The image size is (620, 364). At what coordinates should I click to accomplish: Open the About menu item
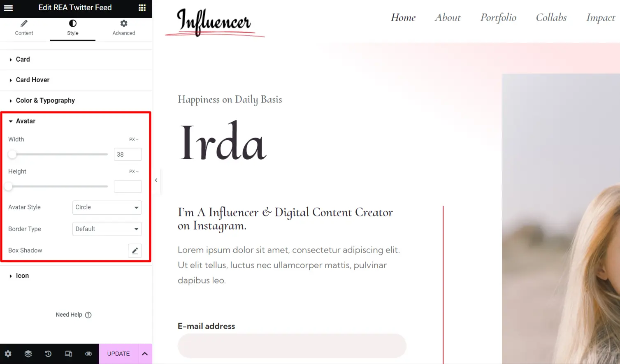click(448, 17)
